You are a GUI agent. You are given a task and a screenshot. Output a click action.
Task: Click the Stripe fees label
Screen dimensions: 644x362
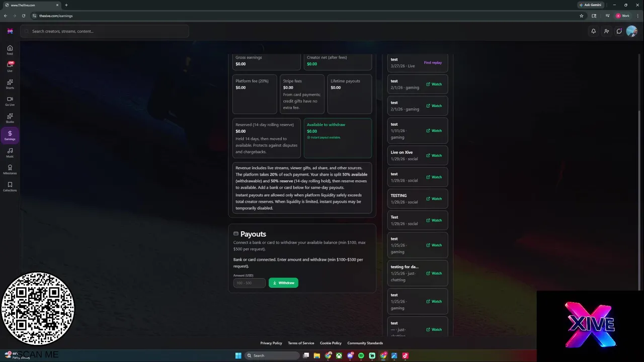pyautogui.click(x=292, y=81)
